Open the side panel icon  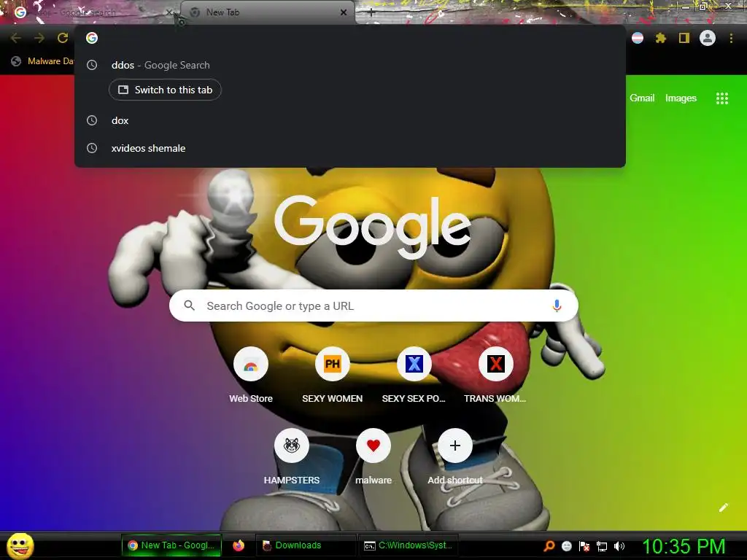coord(684,38)
